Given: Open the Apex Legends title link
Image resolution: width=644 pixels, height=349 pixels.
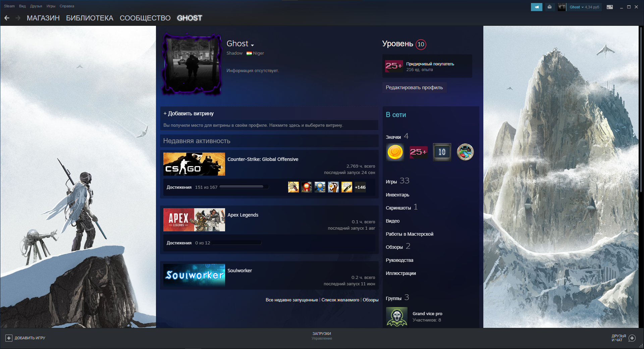Looking at the screenshot, I should point(243,215).
